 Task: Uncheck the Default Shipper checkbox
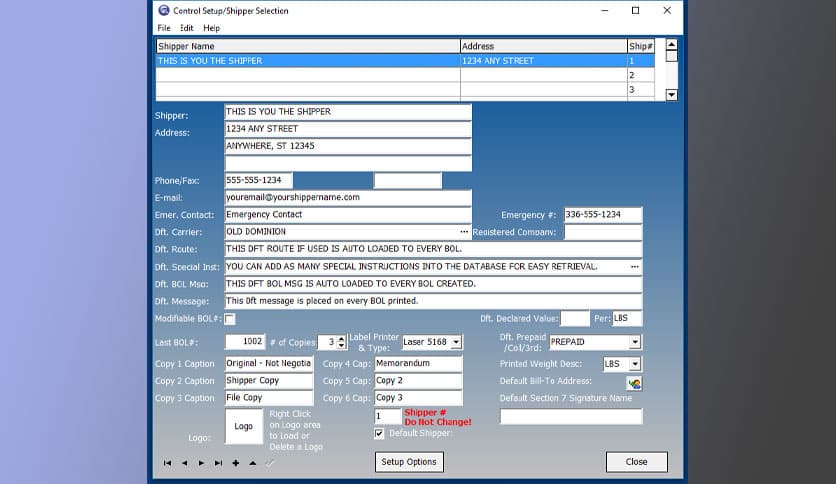379,434
